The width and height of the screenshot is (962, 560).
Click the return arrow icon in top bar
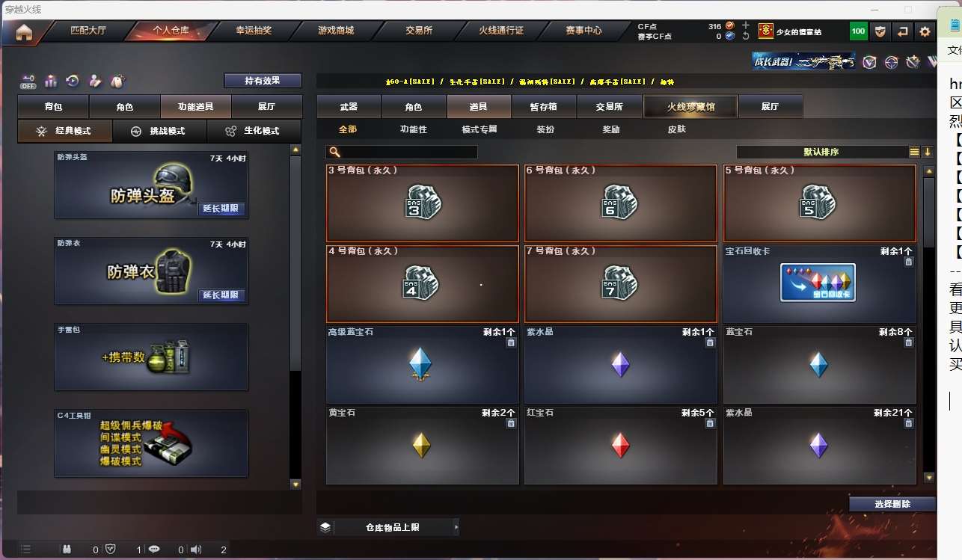[x=903, y=31]
